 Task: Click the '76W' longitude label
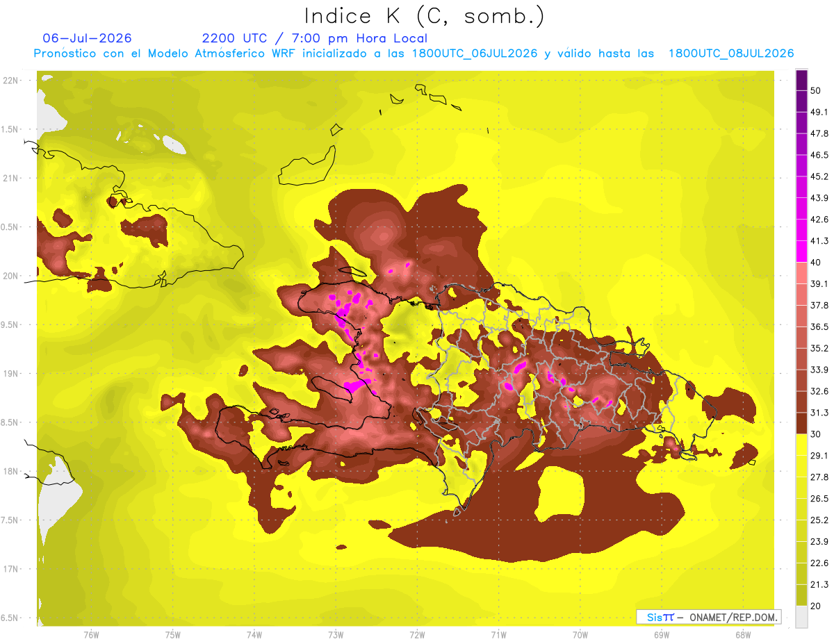pos(91,635)
